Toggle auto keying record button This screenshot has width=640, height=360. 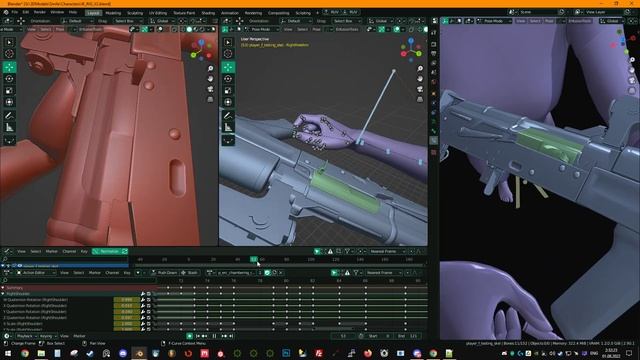(189, 336)
